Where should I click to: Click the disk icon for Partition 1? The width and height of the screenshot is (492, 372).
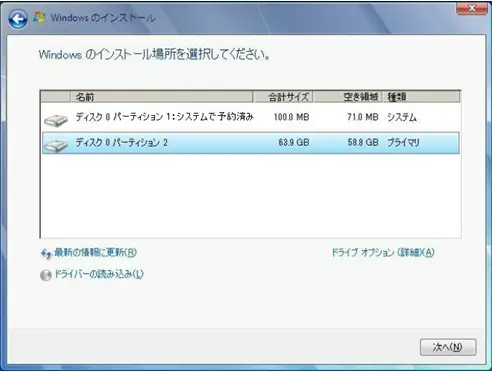click(x=56, y=120)
